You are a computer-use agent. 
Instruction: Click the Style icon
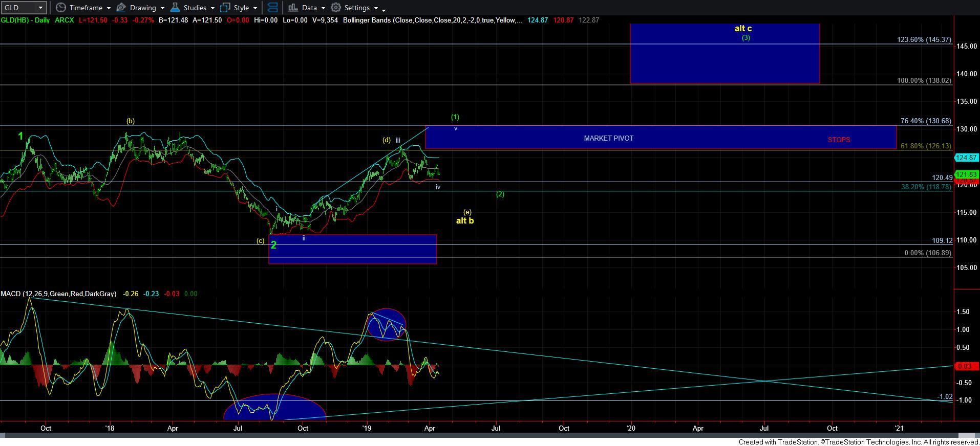[x=225, y=8]
